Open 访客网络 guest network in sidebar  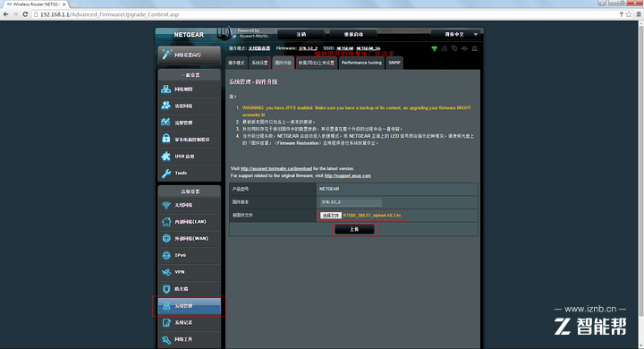(x=190, y=106)
